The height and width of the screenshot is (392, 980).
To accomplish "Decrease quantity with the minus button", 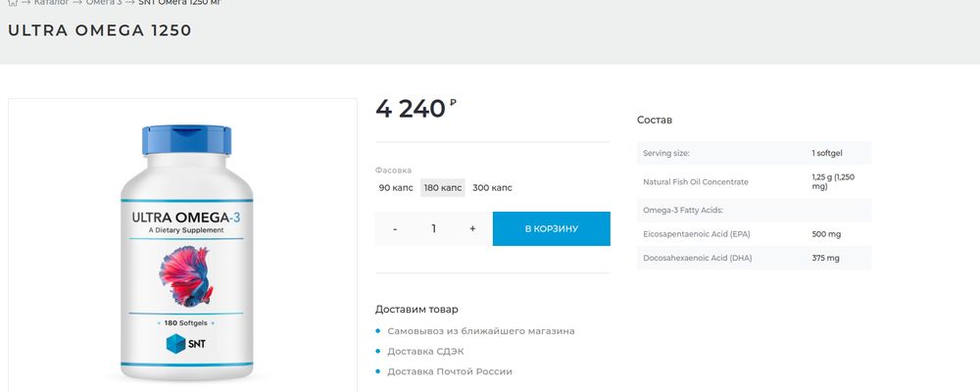I will click(395, 228).
